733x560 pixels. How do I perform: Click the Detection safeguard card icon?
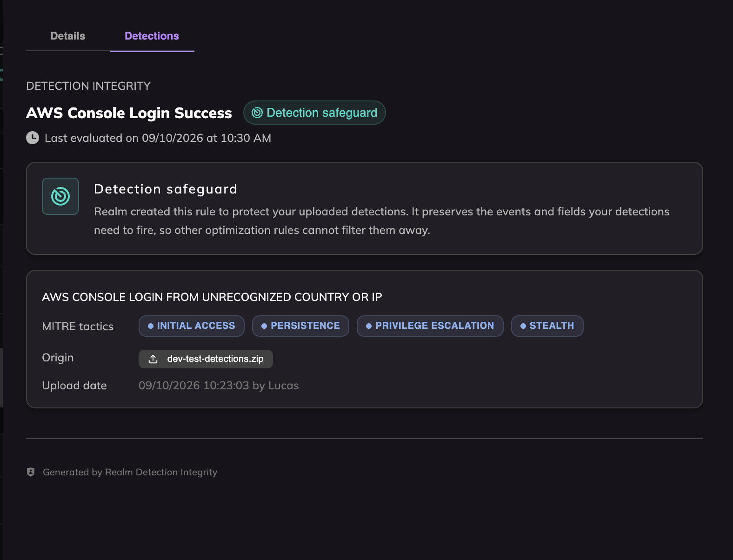coord(60,196)
